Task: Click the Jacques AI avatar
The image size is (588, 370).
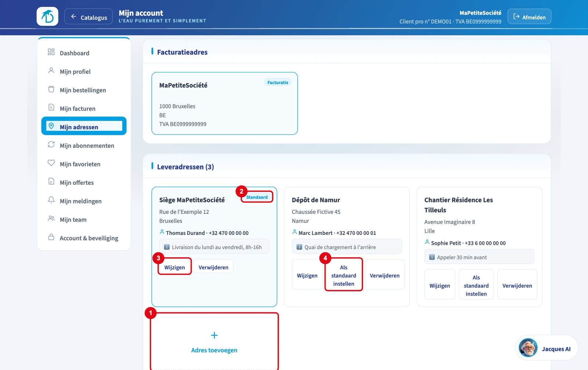Action: pyautogui.click(x=528, y=348)
